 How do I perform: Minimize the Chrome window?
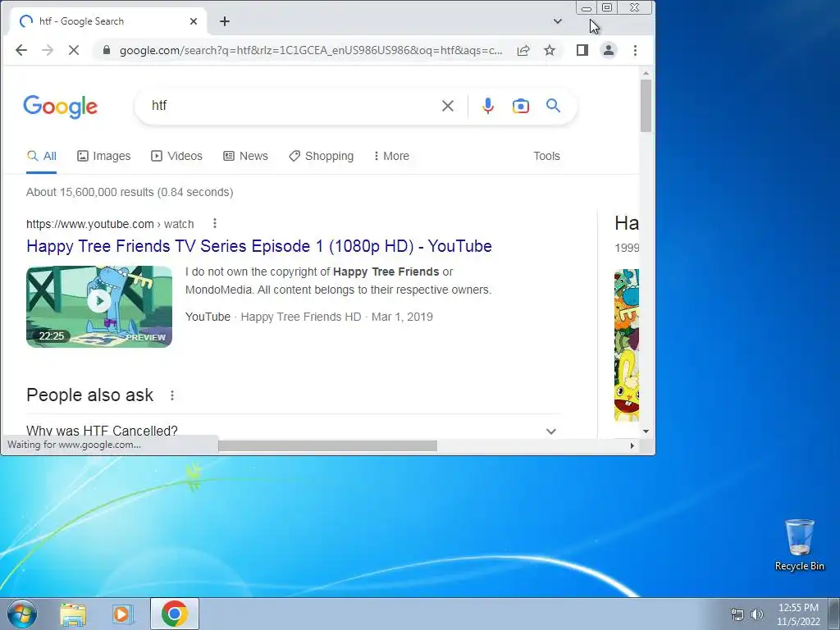[x=587, y=8]
